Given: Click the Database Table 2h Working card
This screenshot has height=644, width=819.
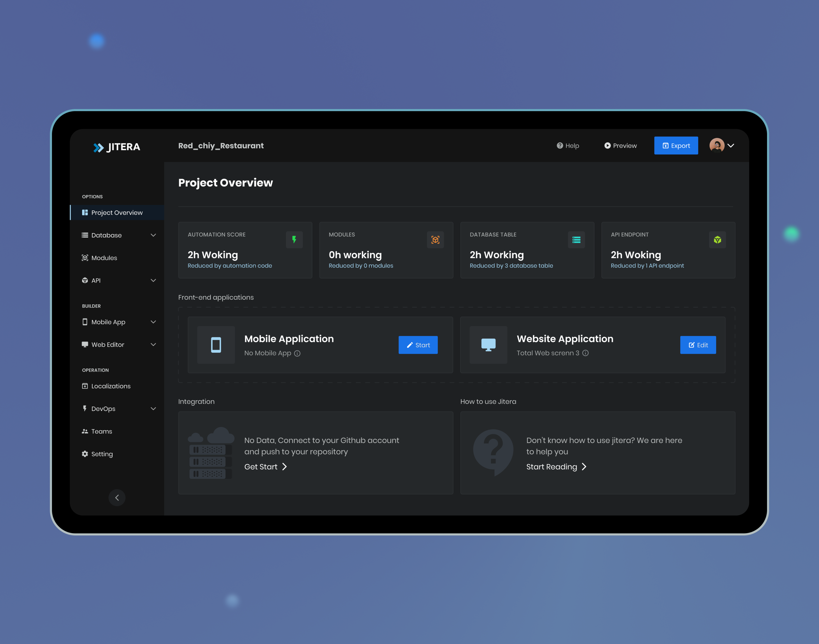Looking at the screenshot, I should tap(527, 250).
